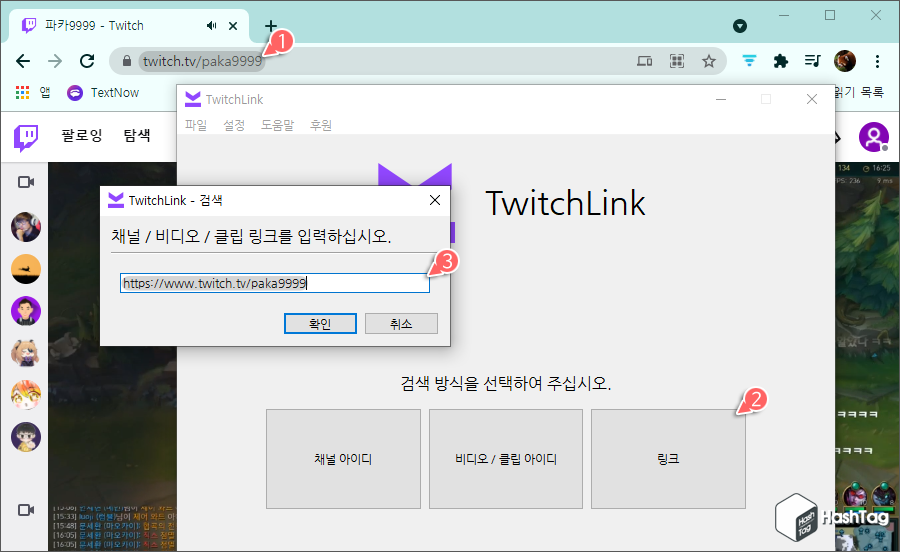The height and width of the screenshot is (552, 900).
Task: Bookmark this page with the star icon
Action: click(709, 61)
